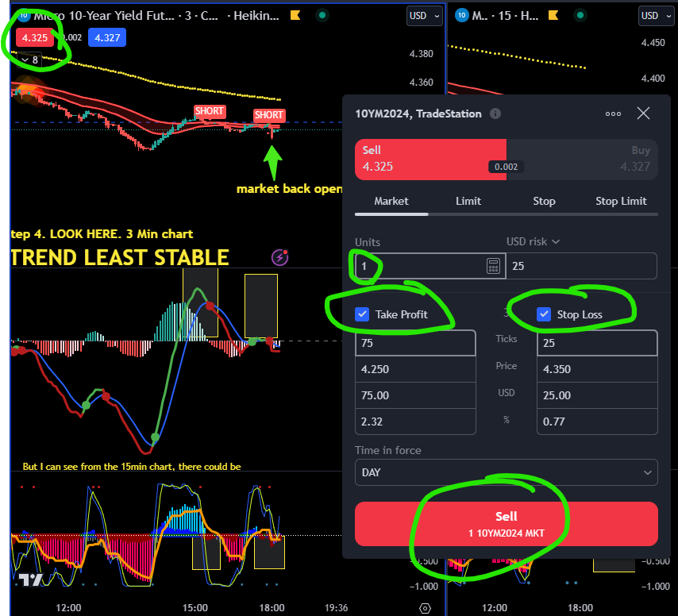This screenshot has width=678, height=616.
Task: Focus the Take Profit USD field 75.00
Action: click(x=415, y=395)
